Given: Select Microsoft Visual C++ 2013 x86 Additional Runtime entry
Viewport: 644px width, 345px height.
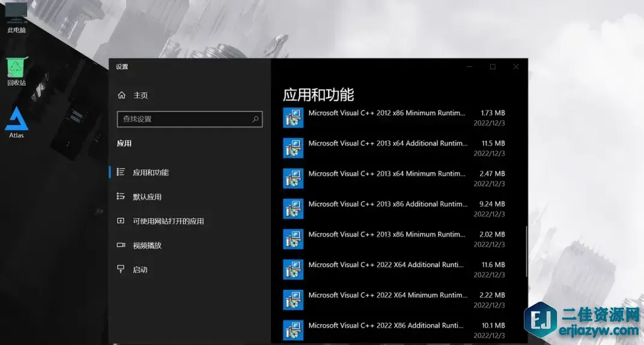Looking at the screenshot, I should click(x=394, y=209).
